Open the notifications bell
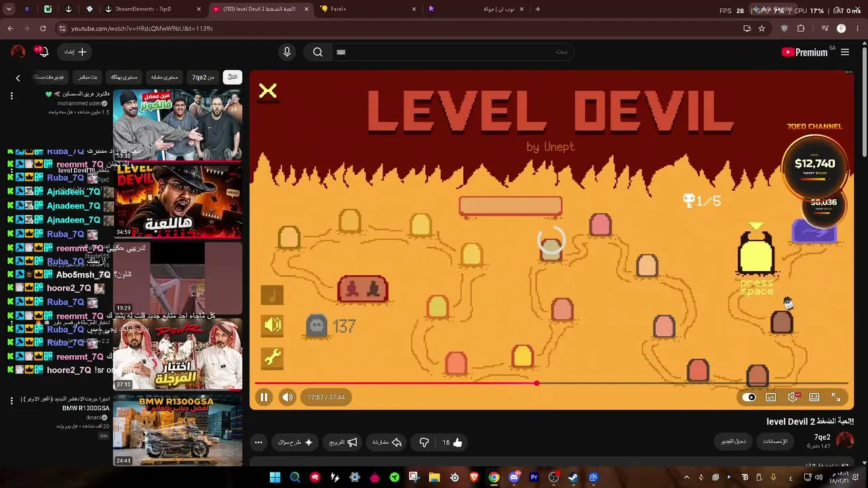Viewport: 868px width, 488px height. tap(43, 52)
